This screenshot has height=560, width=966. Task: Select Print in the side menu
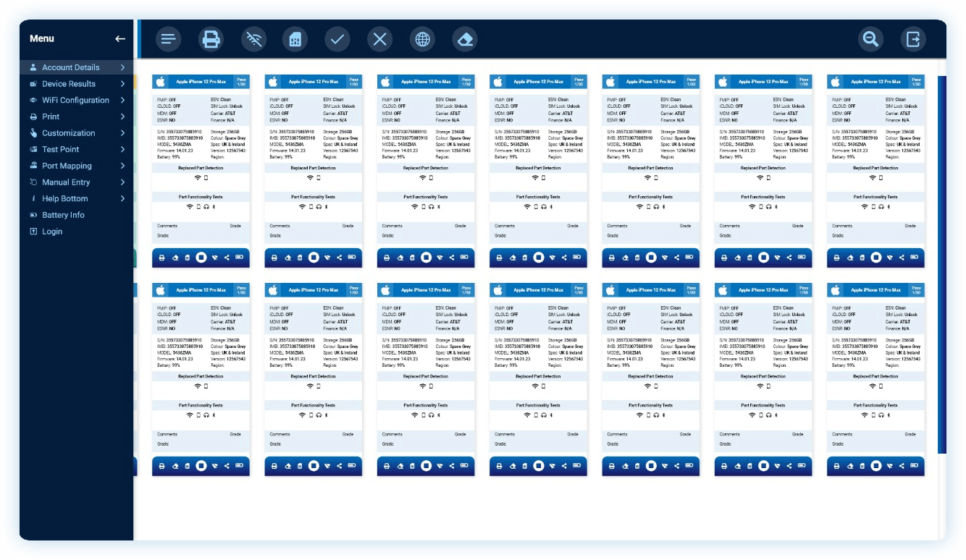77,116
